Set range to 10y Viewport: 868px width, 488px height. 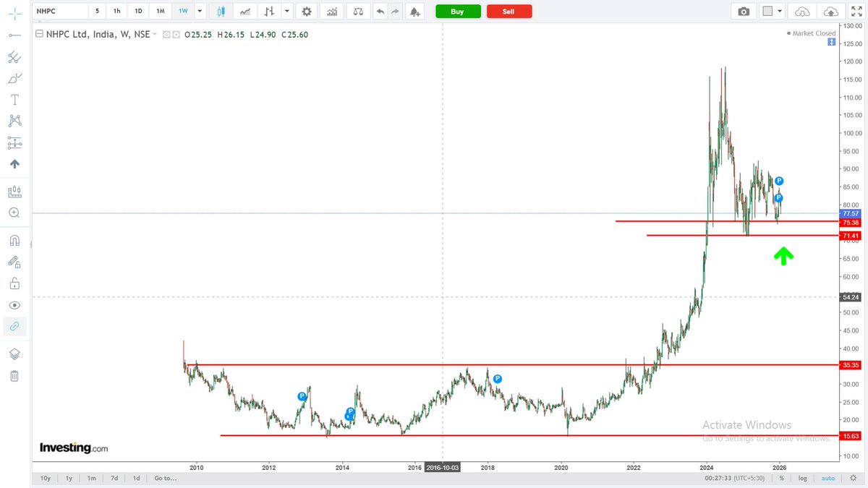(45, 478)
